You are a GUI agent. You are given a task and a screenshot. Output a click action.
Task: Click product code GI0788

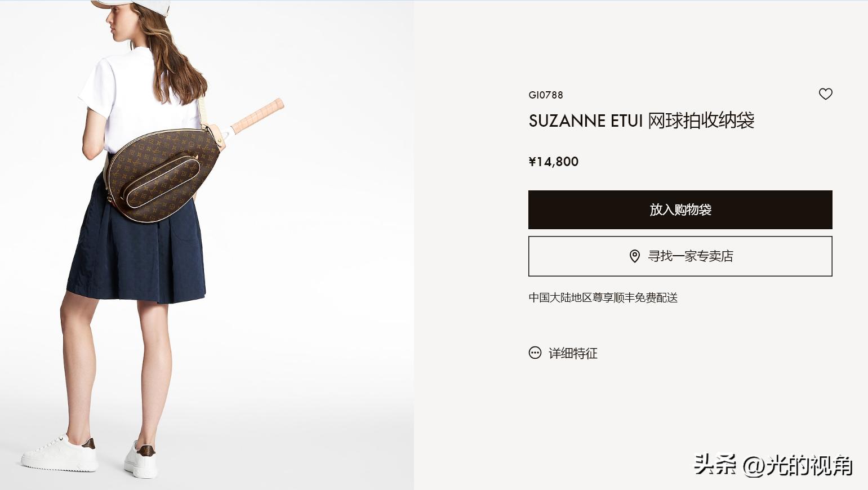[545, 95]
